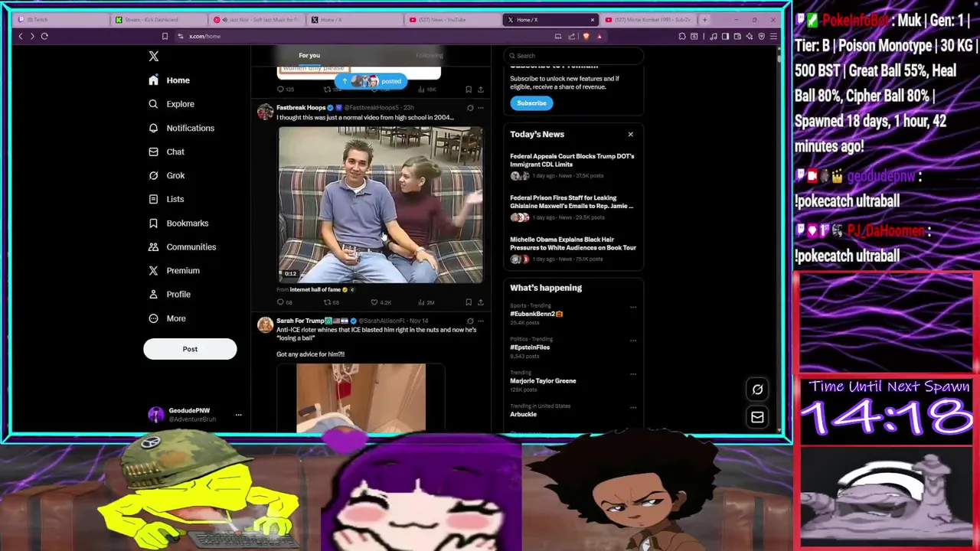Open the Notifications bell icon
Image resolution: width=980 pixels, height=551 pixels.
pos(153,128)
